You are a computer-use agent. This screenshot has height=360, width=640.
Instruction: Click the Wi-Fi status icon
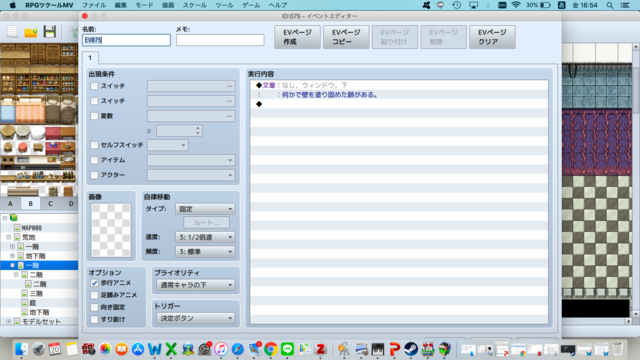tap(516, 5)
